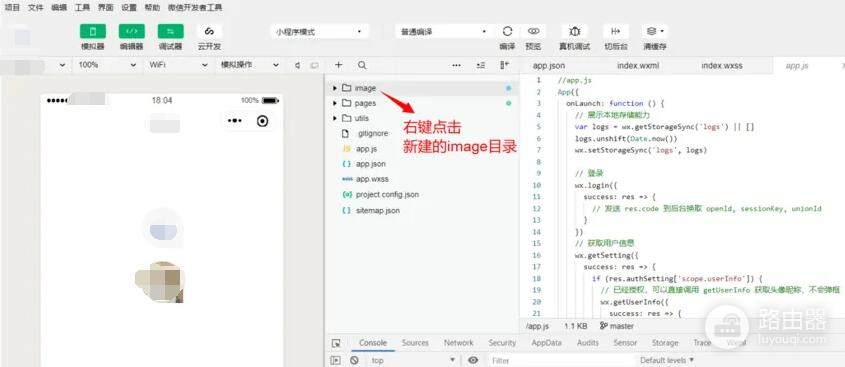Click the 1.1 KB file size status
Viewport: 845px width, 367px height.
pyautogui.click(x=576, y=326)
